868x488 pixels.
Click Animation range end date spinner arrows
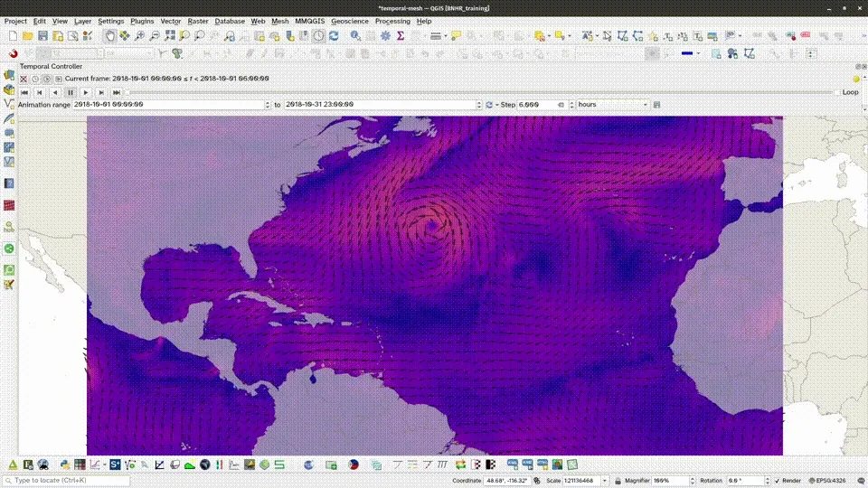coord(479,105)
